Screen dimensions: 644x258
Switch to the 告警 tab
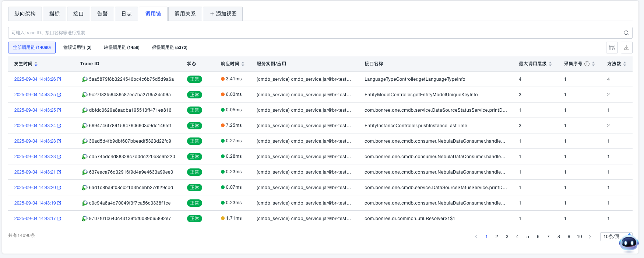(102, 14)
